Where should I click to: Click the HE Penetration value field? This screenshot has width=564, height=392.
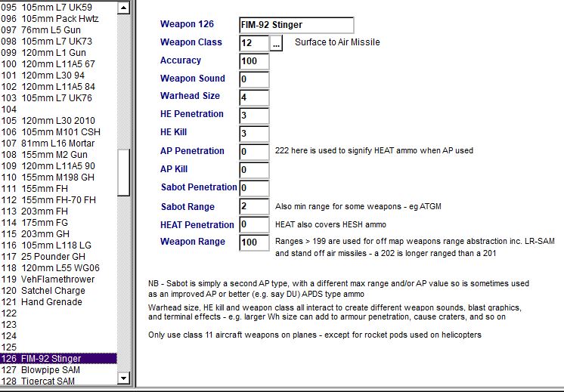click(x=254, y=116)
